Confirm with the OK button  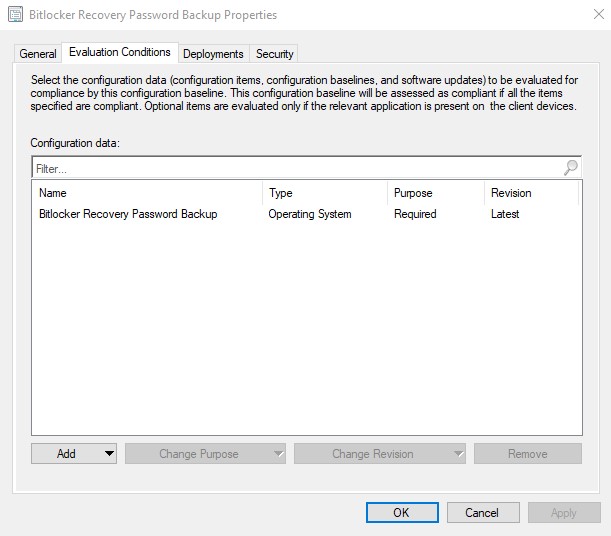pos(402,512)
